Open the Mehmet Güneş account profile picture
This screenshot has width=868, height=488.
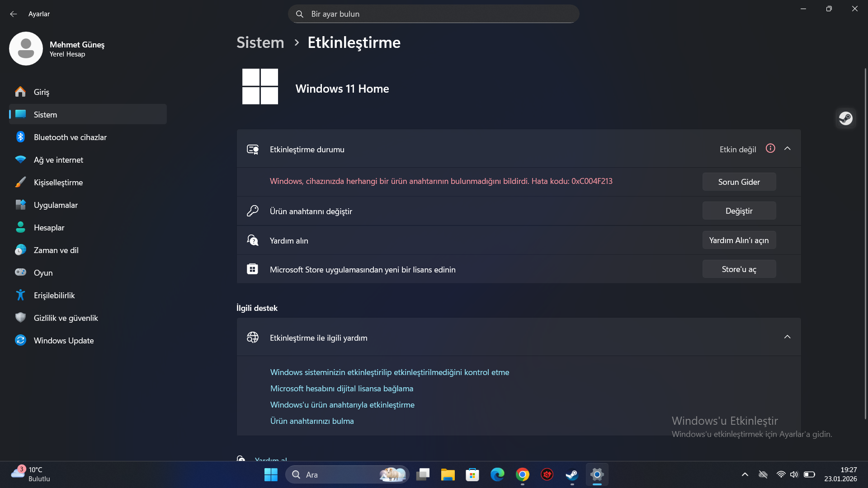26,48
